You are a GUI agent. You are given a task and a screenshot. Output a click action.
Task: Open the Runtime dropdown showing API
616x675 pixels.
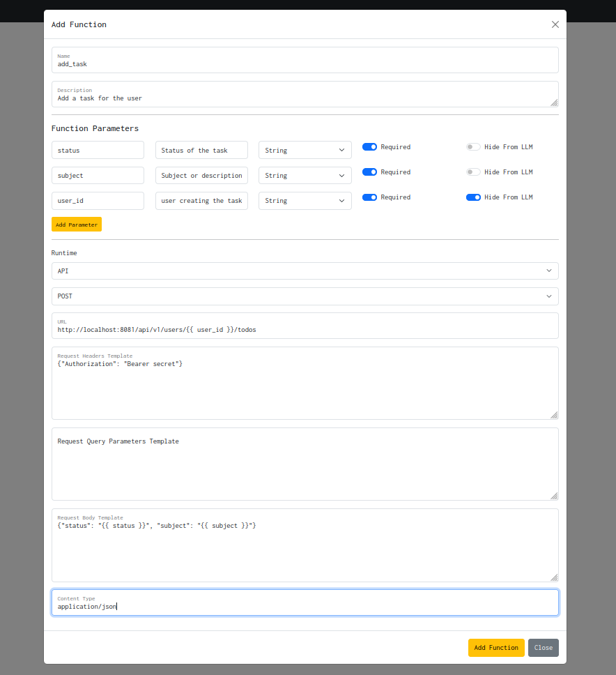(x=305, y=271)
